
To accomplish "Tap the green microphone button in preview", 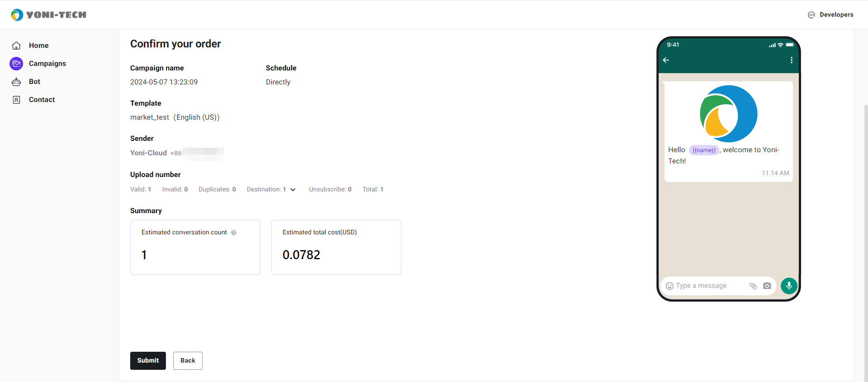I will pyautogui.click(x=789, y=286).
